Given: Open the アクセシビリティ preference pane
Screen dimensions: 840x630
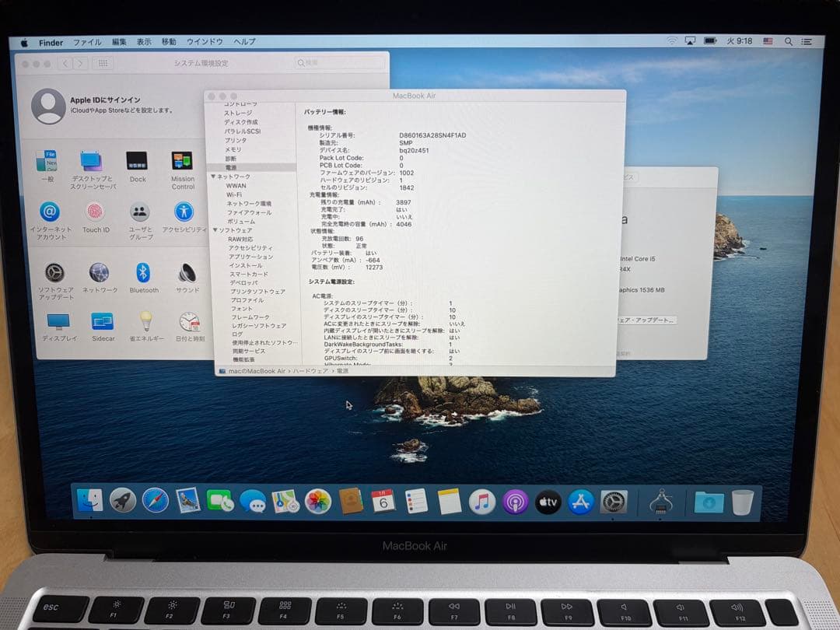Looking at the screenshot, I should pos(184,212).
